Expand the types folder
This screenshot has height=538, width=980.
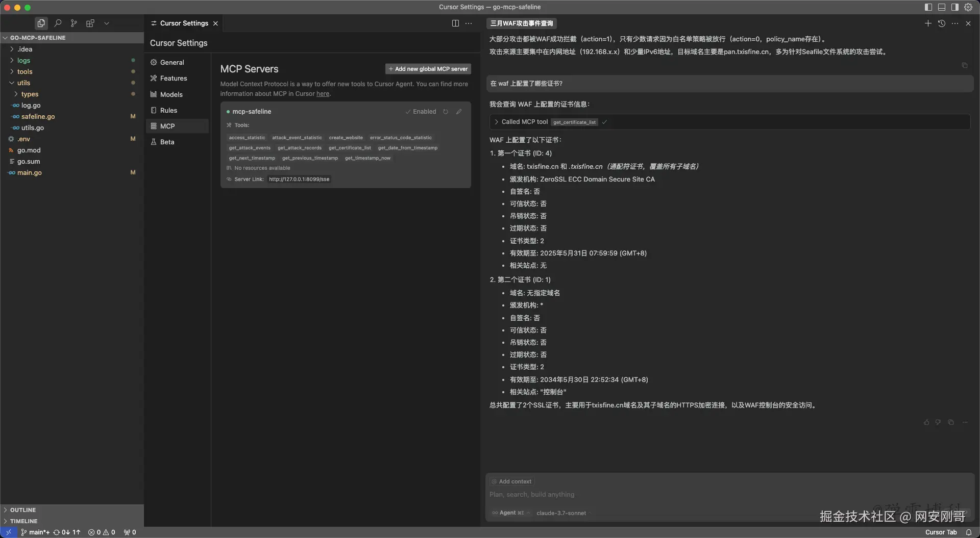(72, 94)
